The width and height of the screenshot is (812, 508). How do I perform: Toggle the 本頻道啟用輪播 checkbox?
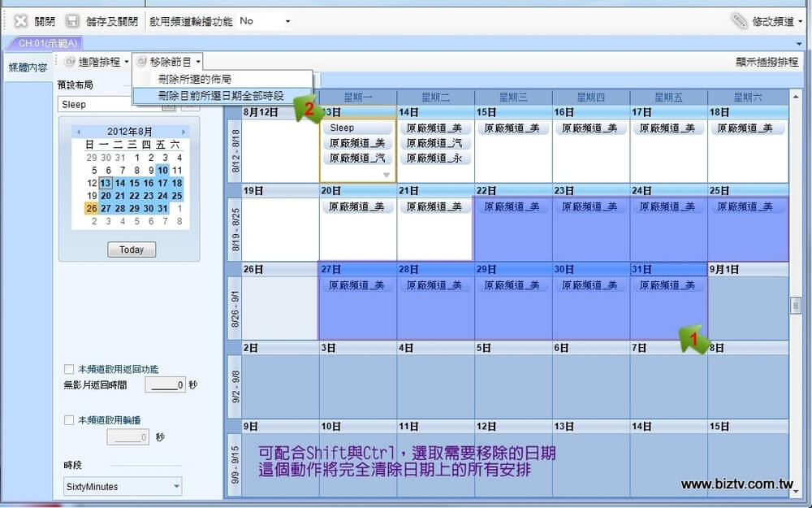click(x=69, y=420)
